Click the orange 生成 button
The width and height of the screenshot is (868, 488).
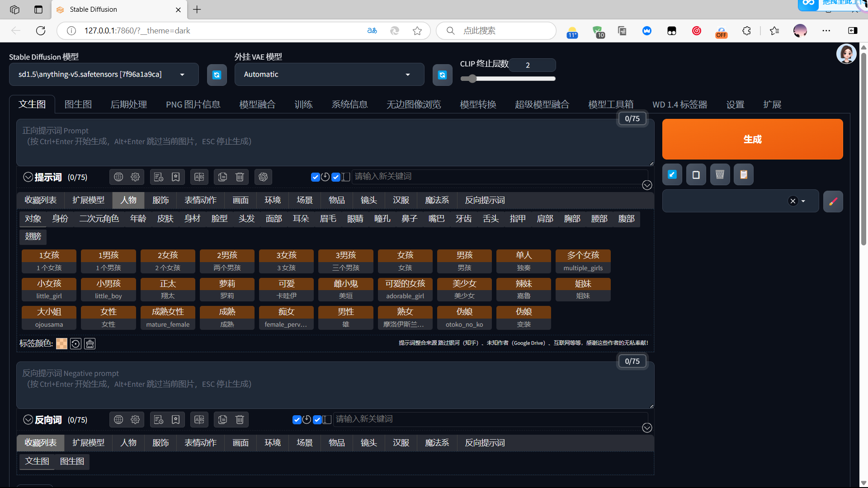(753, 139)
